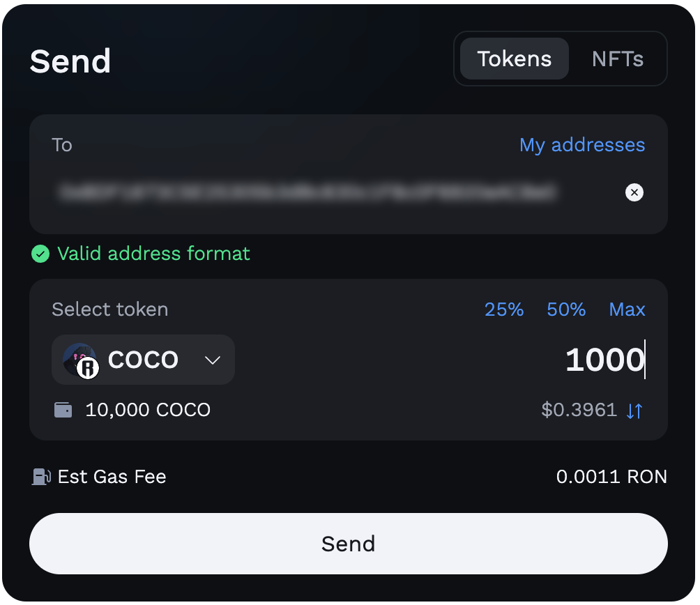Switch to the NFTs tab
Viewport: 700px width, 605px height.
pyautogui.click(x=618, y=59)
